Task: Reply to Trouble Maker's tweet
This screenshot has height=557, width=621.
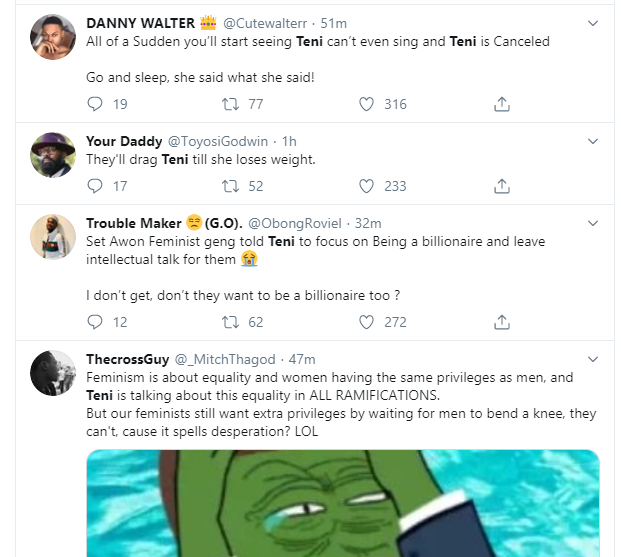Action: tap(96, 322)
